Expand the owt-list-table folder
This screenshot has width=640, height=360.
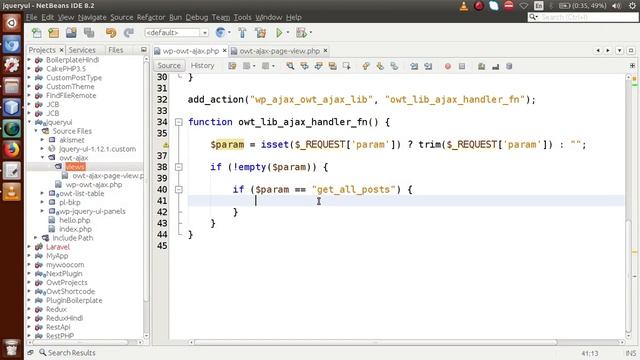click(42, 193)
